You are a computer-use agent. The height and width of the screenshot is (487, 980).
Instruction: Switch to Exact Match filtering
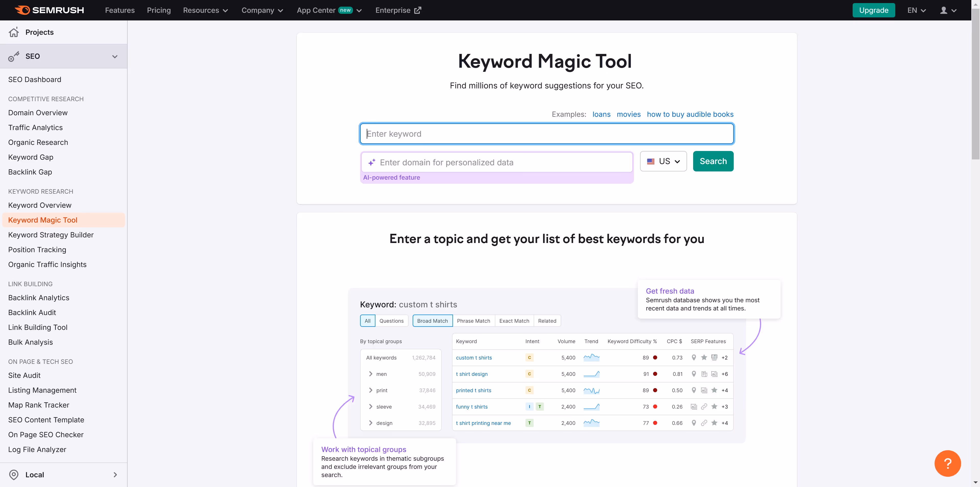click(x=514, y=321)
